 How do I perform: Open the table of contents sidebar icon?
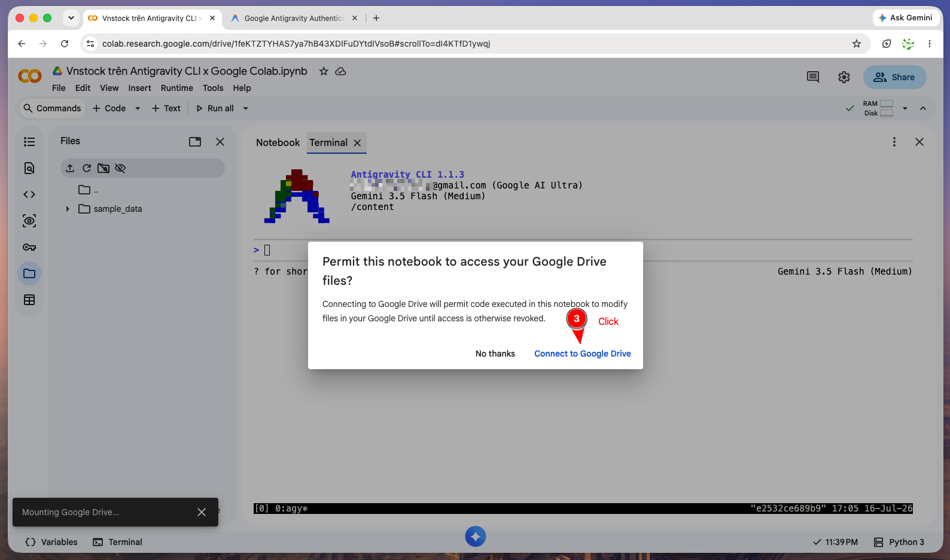[x=29, y=142]
